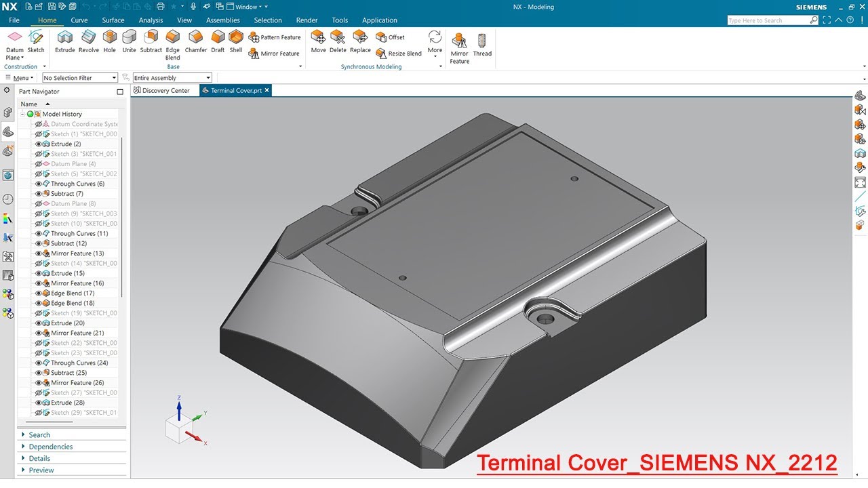Image resolution: width=868 pixels, height=488 pixels.
Task: Click the Print icon in quick access
Action: click(x=161, y=7)
